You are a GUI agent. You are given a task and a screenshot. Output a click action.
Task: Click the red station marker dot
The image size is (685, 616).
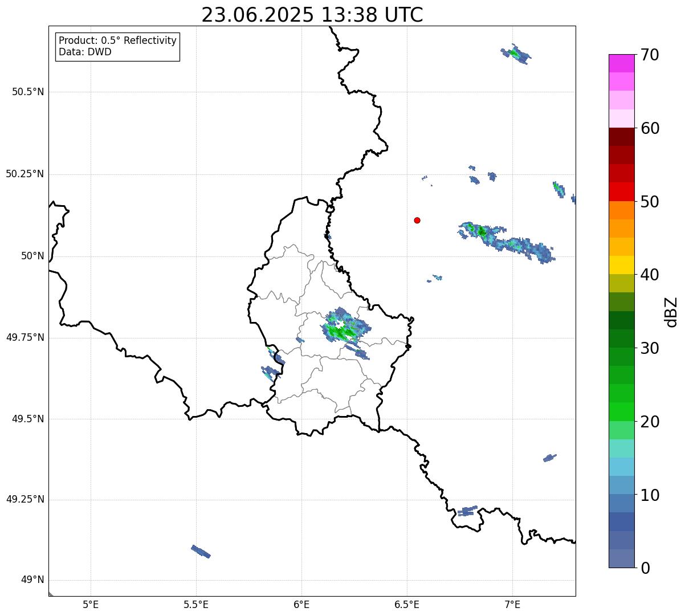pos(417,220)
